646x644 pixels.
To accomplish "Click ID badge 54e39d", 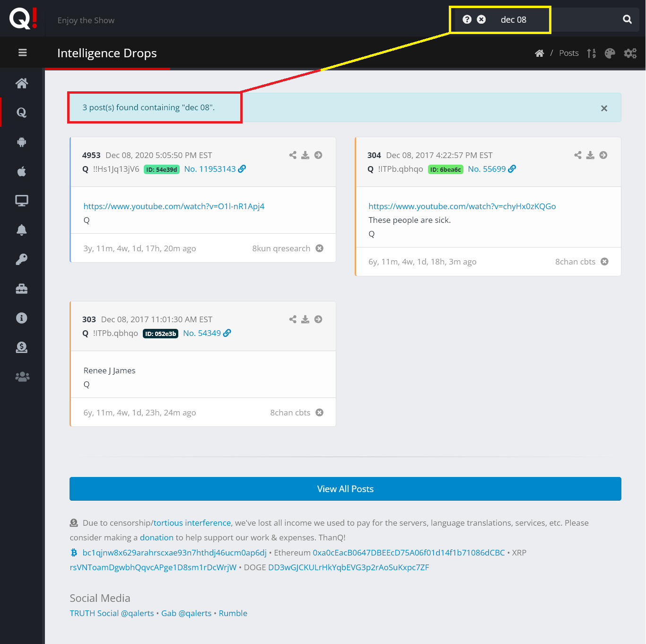I will coord(162,169).
